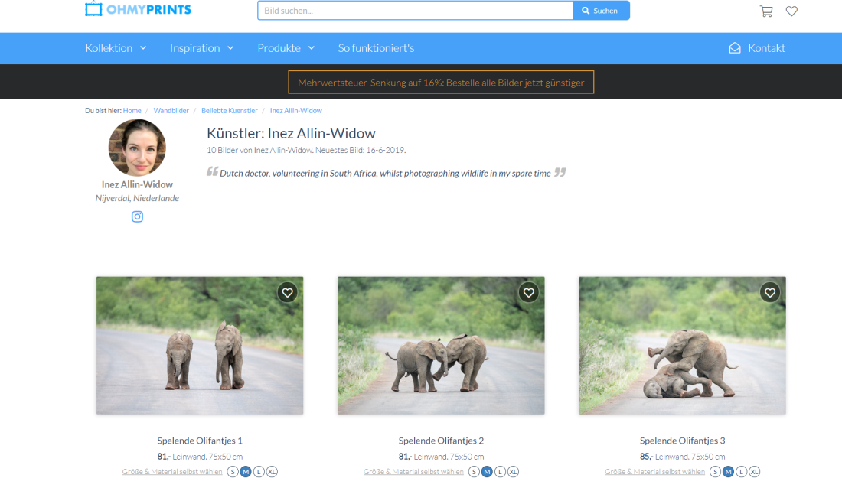
Task: Select size S for Olifantjes 3
Action: click(x=715, y=472)
